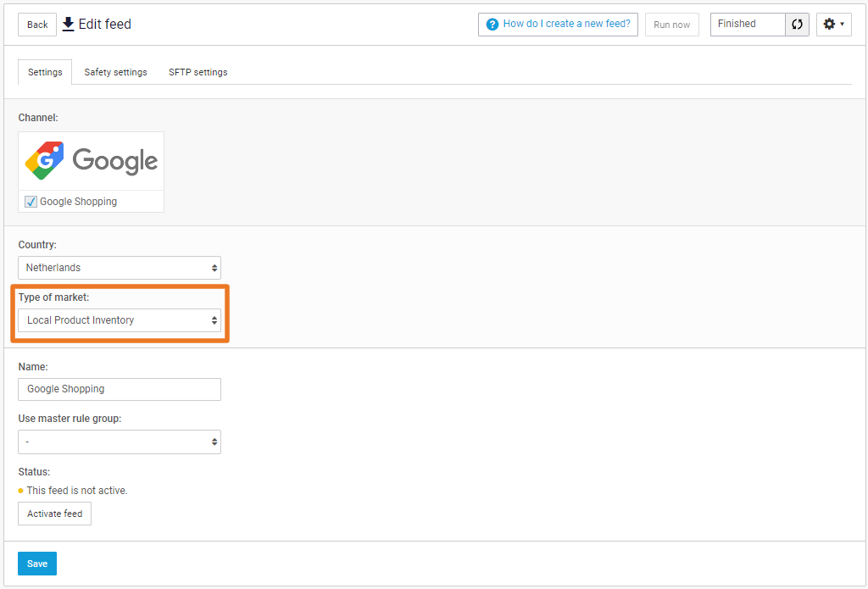This screenshot has height=589, width=868.
Task: Click the Google channel logo
Action: pos(92,161)
